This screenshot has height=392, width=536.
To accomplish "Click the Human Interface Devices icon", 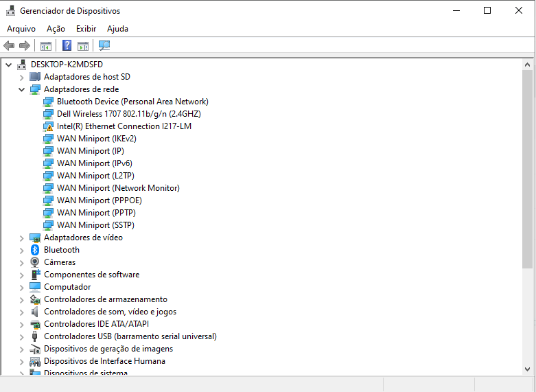I will tap(35, 362).
